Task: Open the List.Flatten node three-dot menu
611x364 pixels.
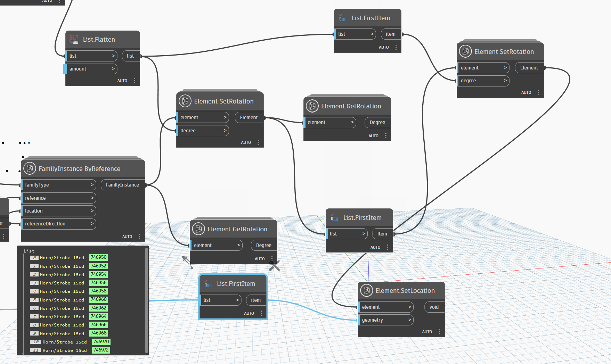Action: (x=135, y=81)
